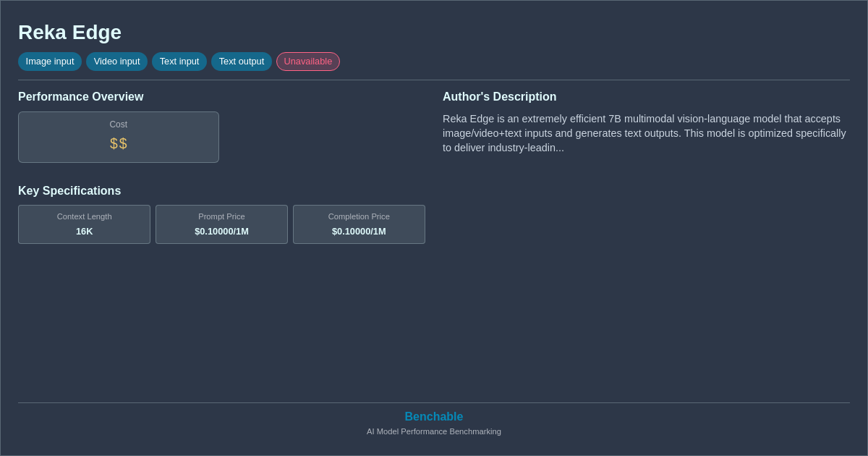Click the Image input tag
The image size is (868, 456).
coord(50,62)
